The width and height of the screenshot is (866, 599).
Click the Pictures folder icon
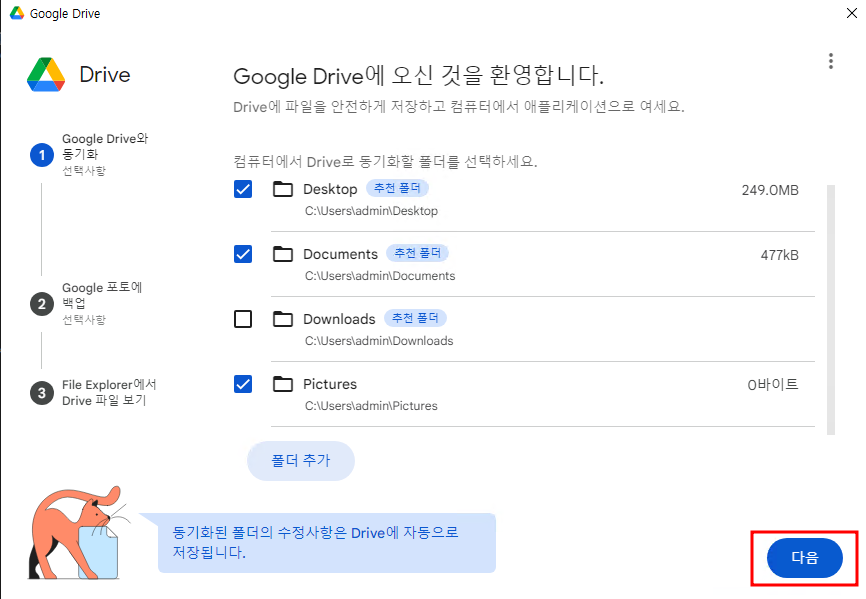coord(283,384)
